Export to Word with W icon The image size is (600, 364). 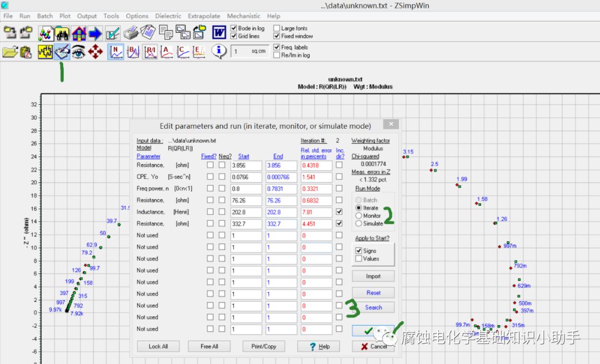219,33
